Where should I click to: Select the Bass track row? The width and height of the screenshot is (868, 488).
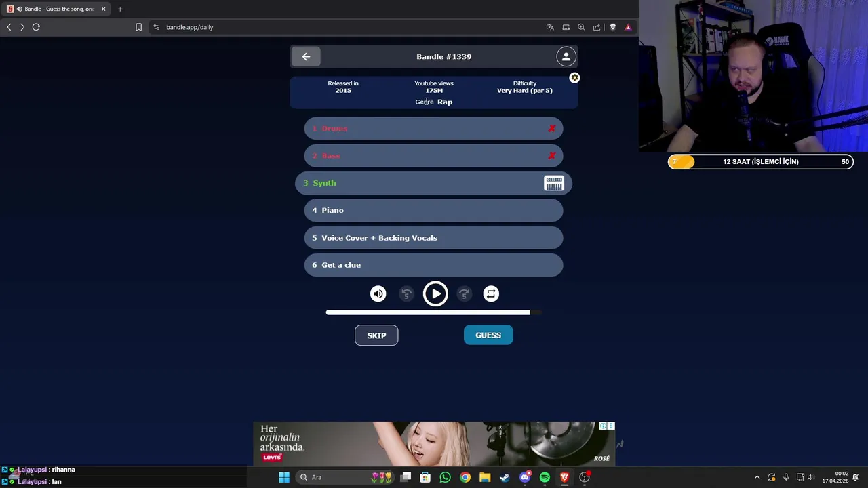coord(434,156)
